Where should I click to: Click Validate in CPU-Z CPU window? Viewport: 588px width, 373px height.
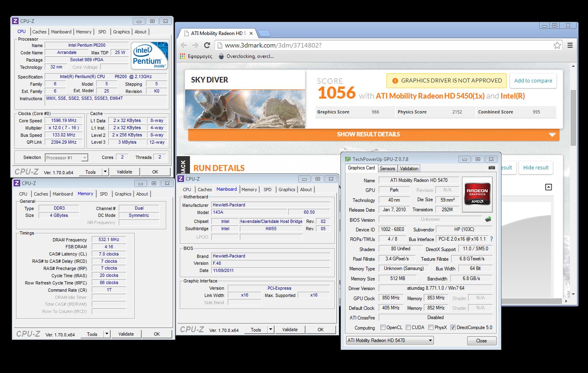(x=124, y=172)
